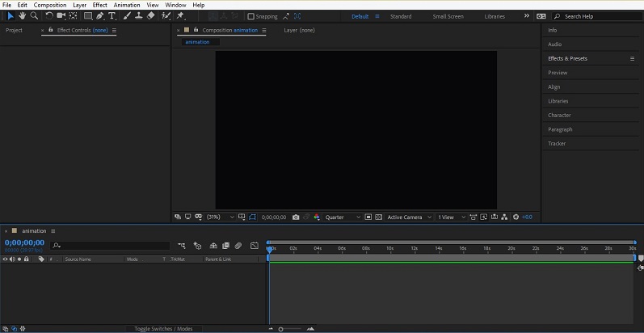This screenshot has height=333, width=644.
Task: Open the Composition menu
Action: coord(50,5)
